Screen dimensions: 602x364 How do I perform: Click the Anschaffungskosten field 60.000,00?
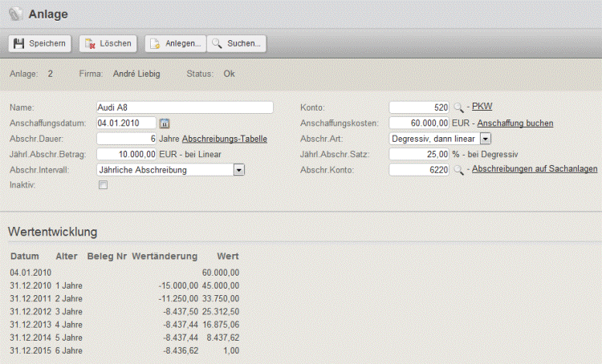419,123
